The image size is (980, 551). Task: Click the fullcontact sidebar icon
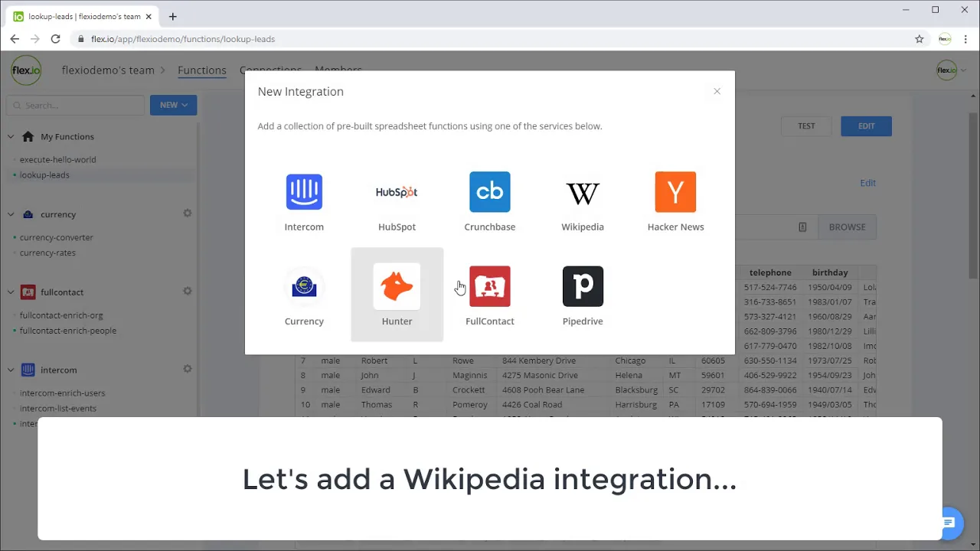pyautogui.click(x=28, y=292)
